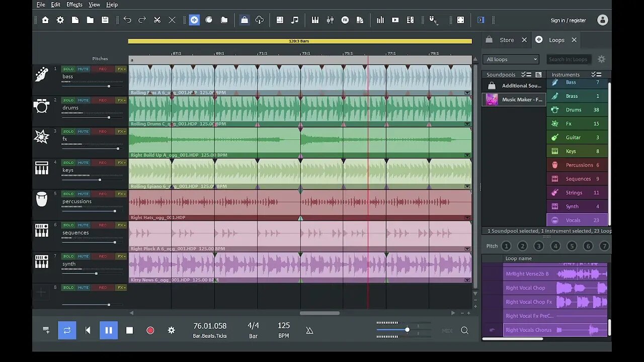
Task: Select the drums track drum kit icon
Action: click(41, 106)
